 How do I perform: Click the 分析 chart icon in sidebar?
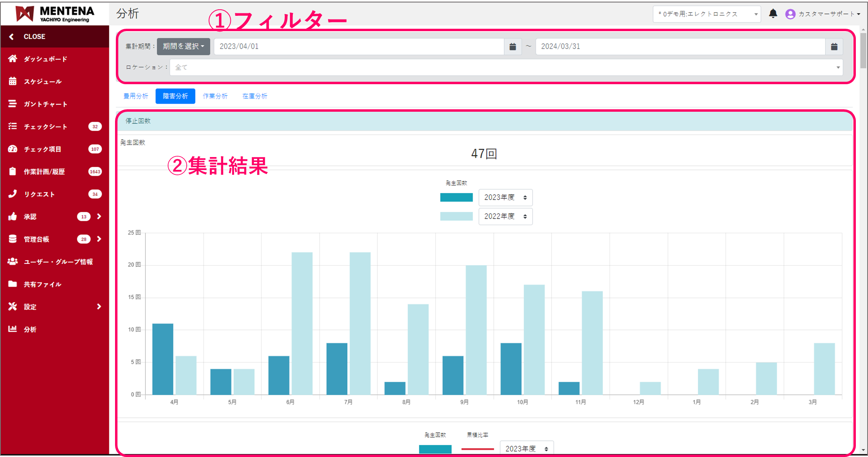tap(13, 329)
